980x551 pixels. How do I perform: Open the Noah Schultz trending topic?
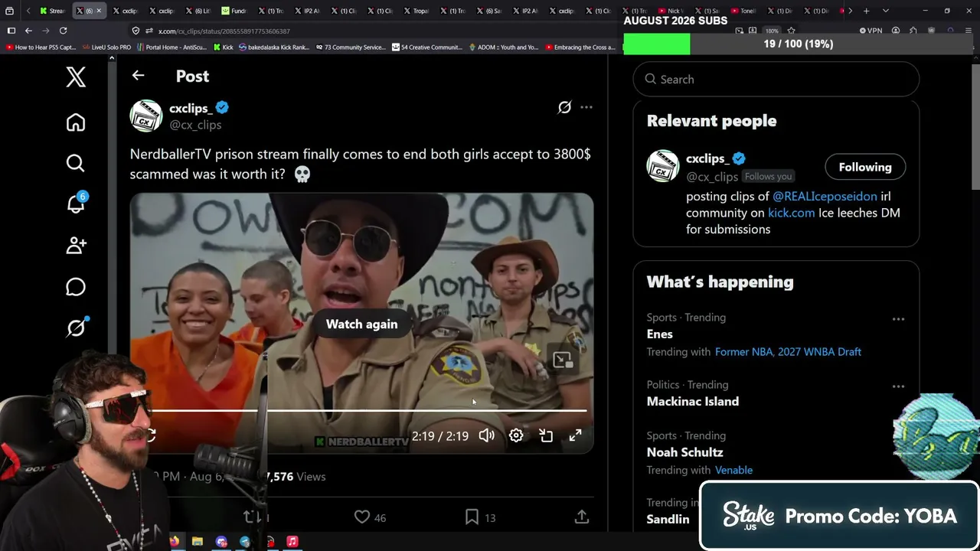coord(684,452)
